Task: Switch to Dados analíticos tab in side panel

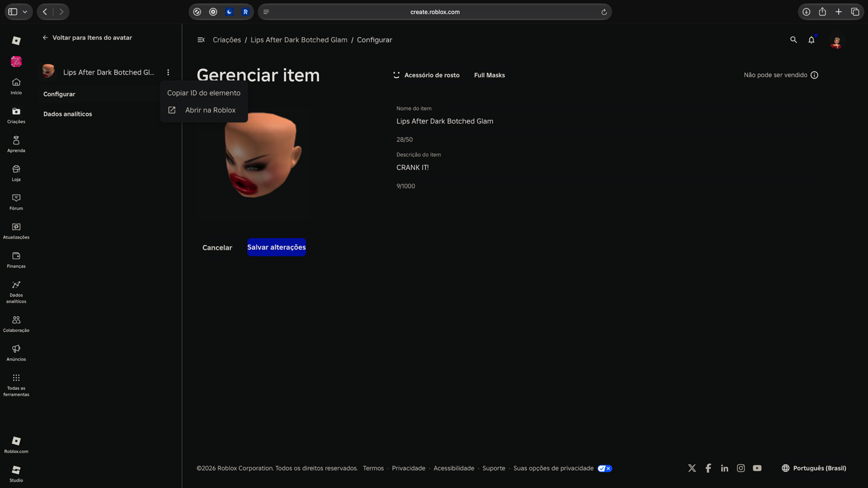Action: coord(67,114)
